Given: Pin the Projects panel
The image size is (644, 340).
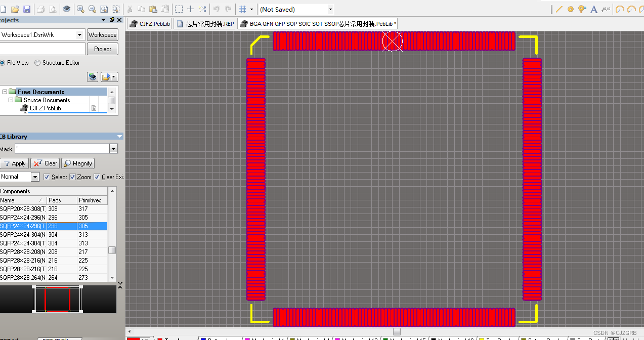Looking at the screenshot, I should coord(111,20).
